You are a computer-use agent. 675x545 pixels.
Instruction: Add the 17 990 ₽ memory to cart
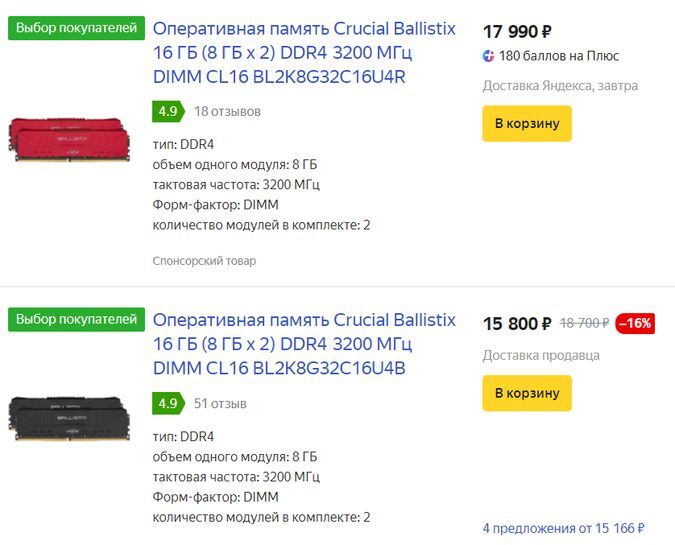pos(527,124)
